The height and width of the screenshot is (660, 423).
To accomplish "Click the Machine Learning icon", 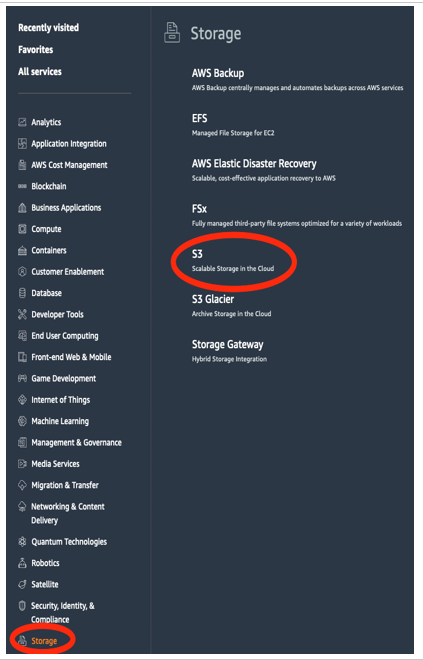I will [x=22, y=421].
